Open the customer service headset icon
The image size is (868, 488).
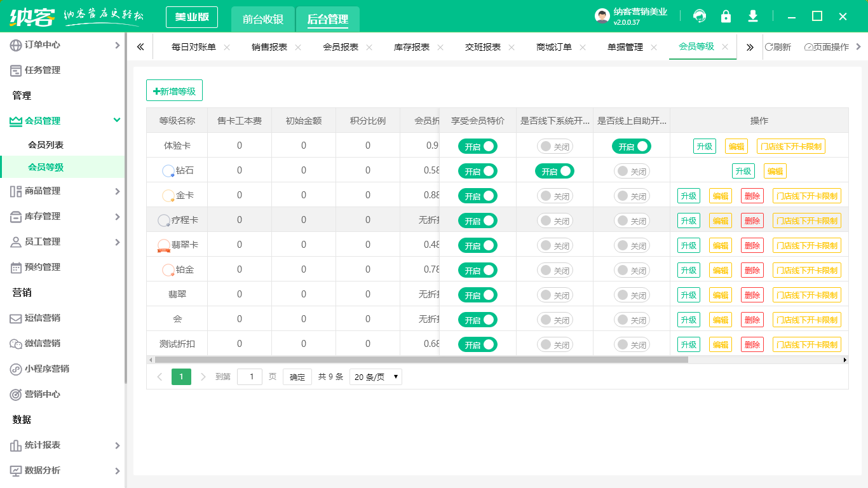pos(700,16)
